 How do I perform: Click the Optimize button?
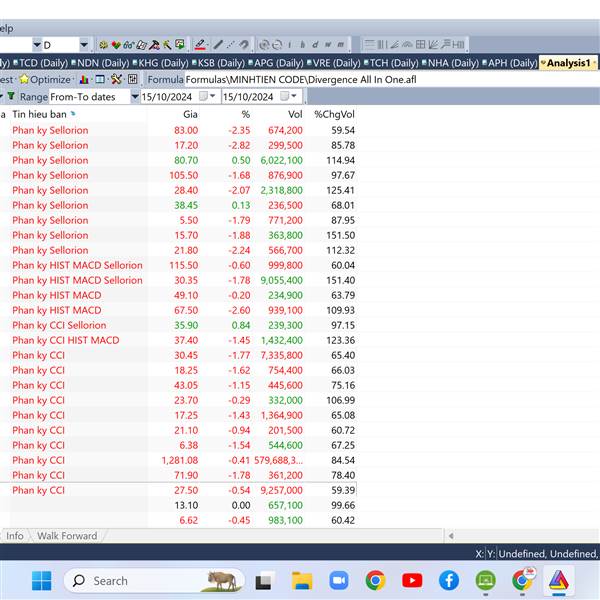click(x=46, y=80)
